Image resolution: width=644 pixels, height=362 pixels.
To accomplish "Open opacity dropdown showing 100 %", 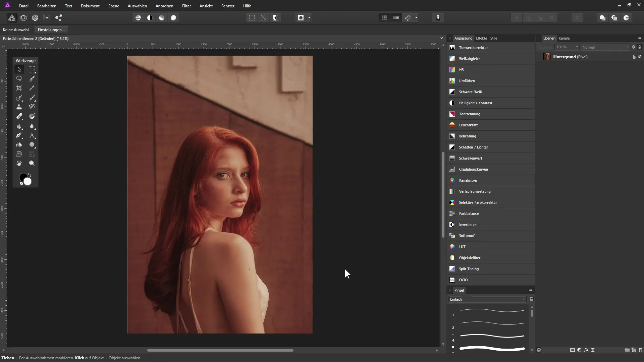I will 567,47.
